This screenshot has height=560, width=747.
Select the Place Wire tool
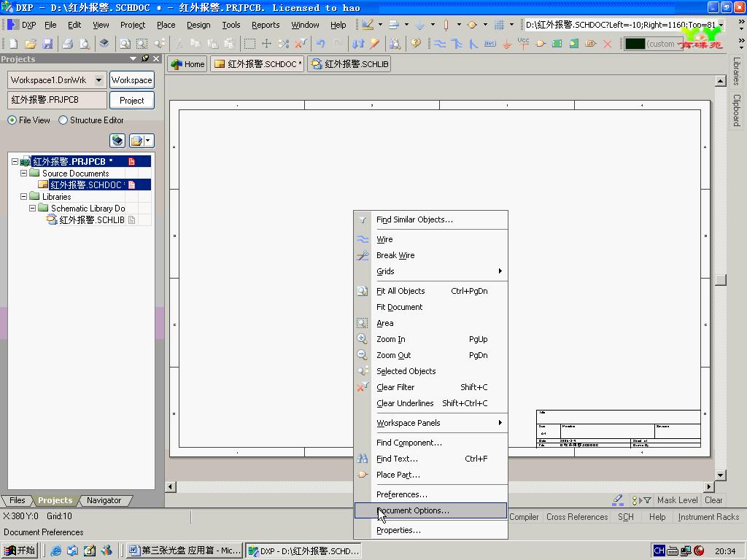(440, 44)
